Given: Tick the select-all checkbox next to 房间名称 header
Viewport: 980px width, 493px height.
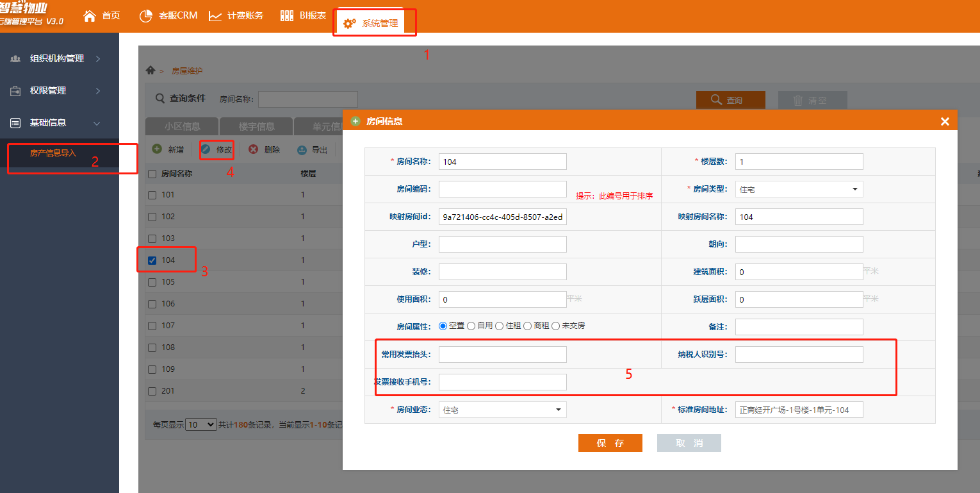Looking at the screenshot, I should [x=152, y=174].
